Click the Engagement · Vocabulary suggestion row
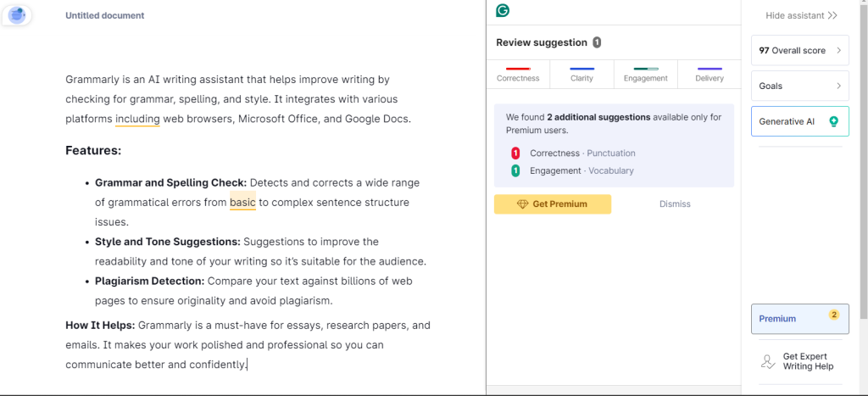Image resolution: width=868 pixels, height=396 pixels. pyautogui.click(x=572, y=170)
